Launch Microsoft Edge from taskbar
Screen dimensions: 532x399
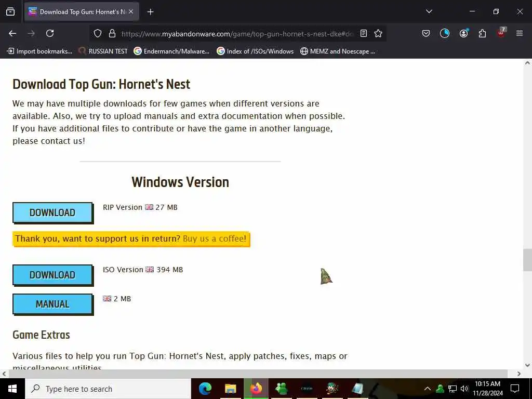point(205,389)
